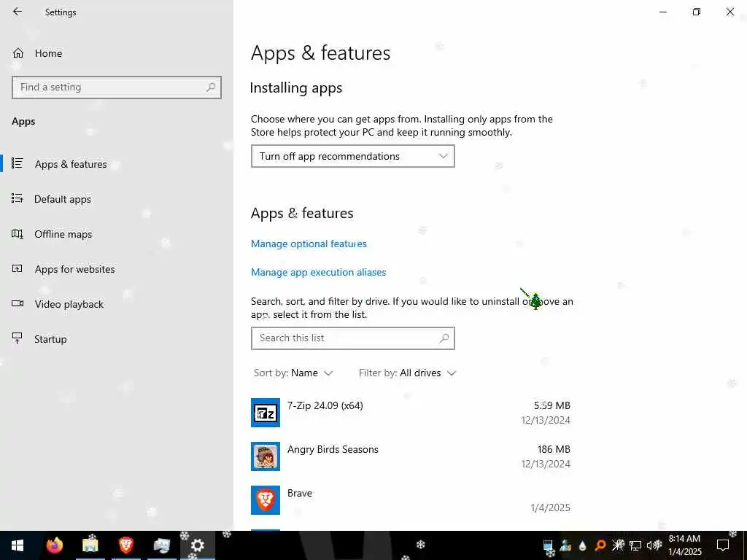747x560 pixels.
Task: Open the Turn off app recommendations dropdown
Action: 352,156
